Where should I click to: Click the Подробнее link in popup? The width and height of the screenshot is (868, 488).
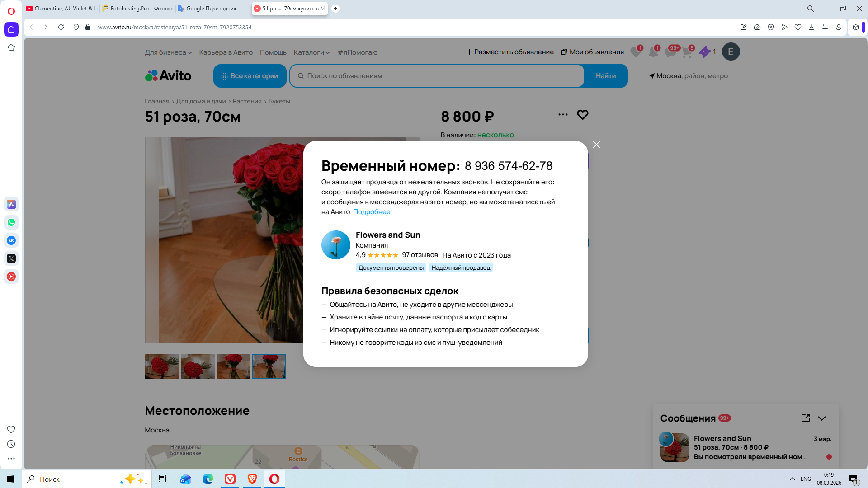(371, 212)
